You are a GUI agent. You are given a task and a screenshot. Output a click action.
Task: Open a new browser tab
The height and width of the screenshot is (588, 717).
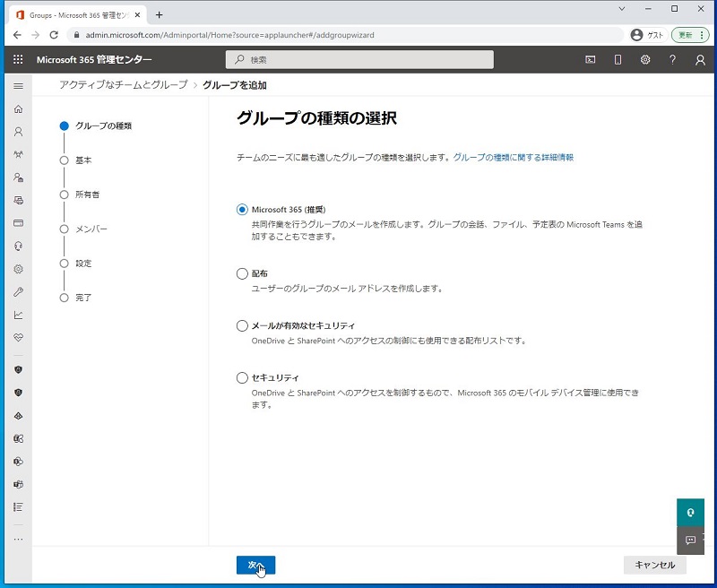(x=159, y=14)
